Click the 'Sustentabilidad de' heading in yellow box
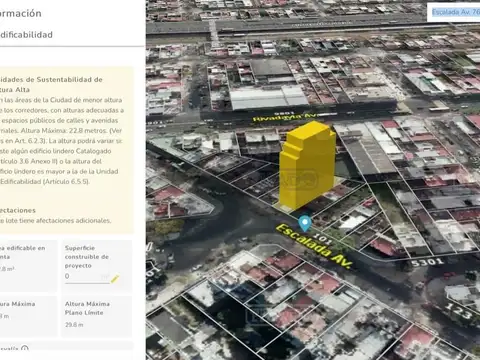 pyautogui.click(x=69, y=80)
